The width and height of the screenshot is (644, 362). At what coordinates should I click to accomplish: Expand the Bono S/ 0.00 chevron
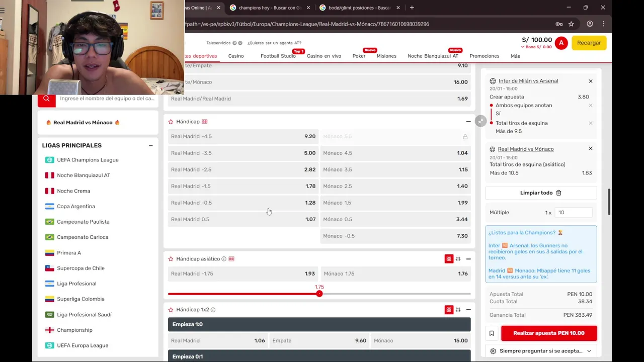pos(522,47)
